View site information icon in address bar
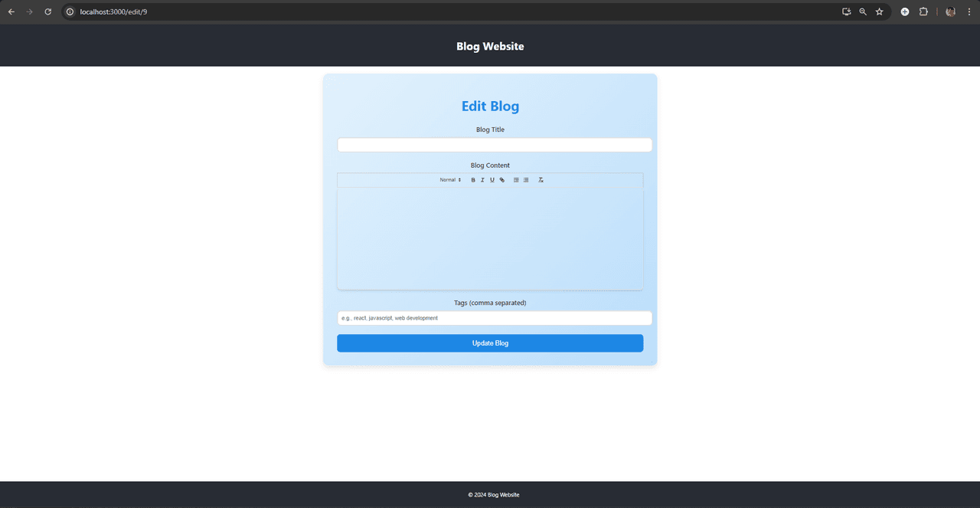The height and width of the screenshot is (508, 980). click(x=70, y=11)
